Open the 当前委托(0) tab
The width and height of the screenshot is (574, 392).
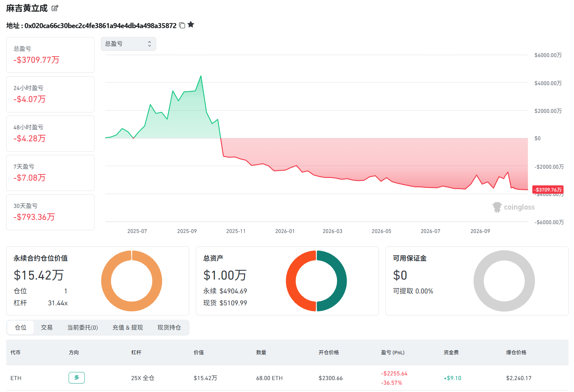82,327
